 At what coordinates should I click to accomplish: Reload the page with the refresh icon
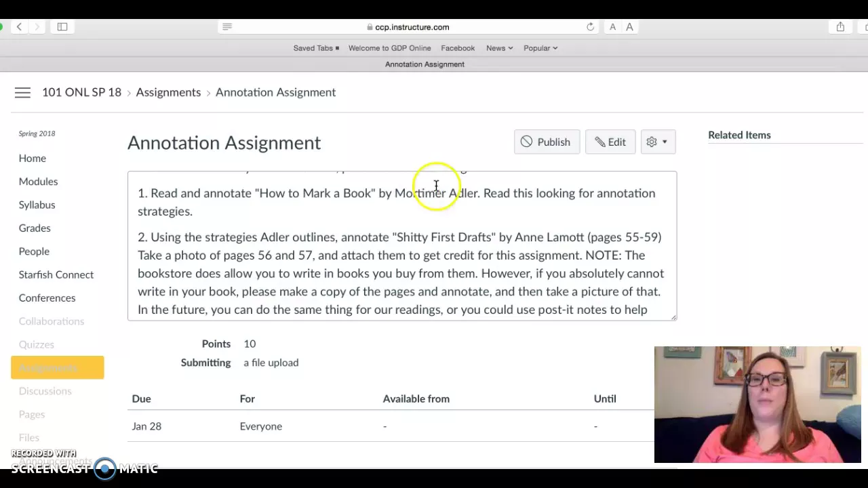[x=590, y=27]
